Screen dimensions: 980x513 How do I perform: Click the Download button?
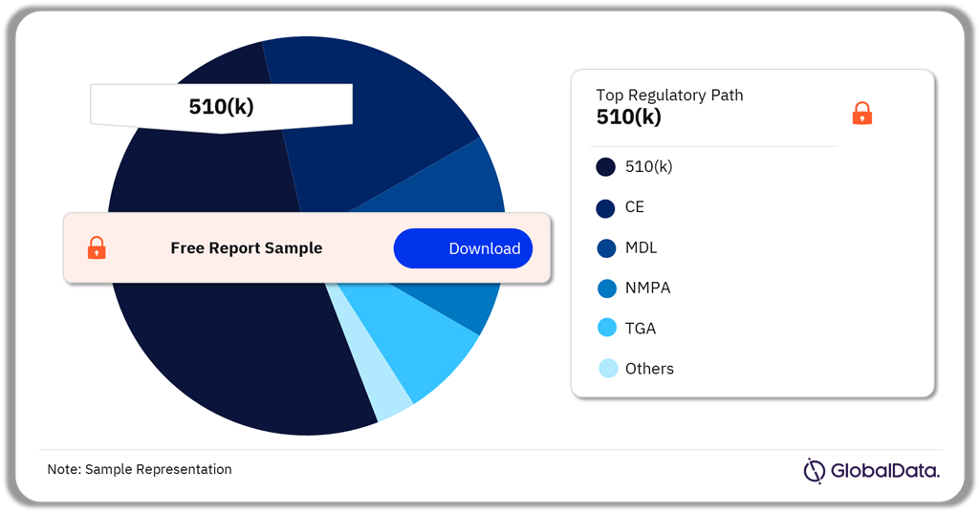463,248
